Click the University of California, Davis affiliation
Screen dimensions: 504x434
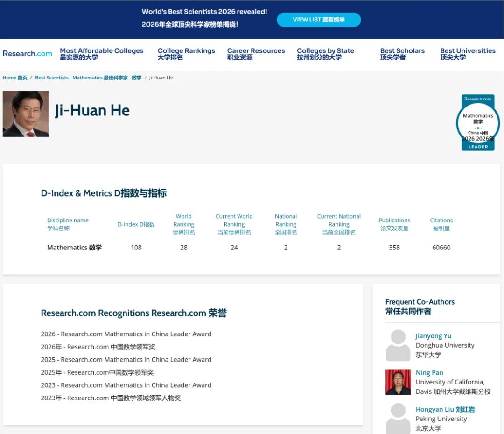(x=453, y=387)
